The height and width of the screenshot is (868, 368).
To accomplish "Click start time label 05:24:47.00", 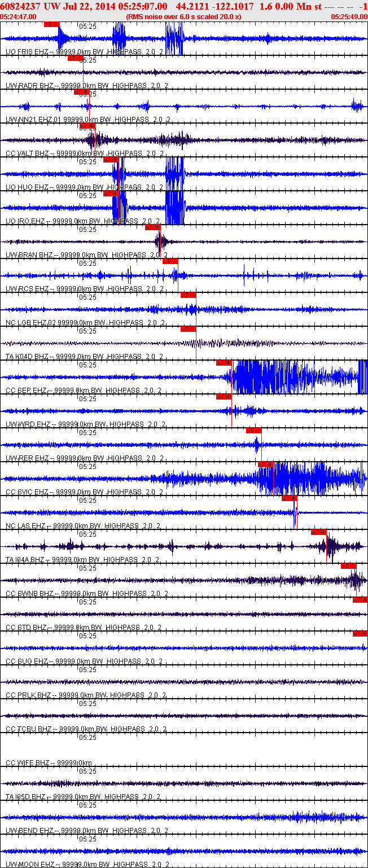I will pos(19,16).
